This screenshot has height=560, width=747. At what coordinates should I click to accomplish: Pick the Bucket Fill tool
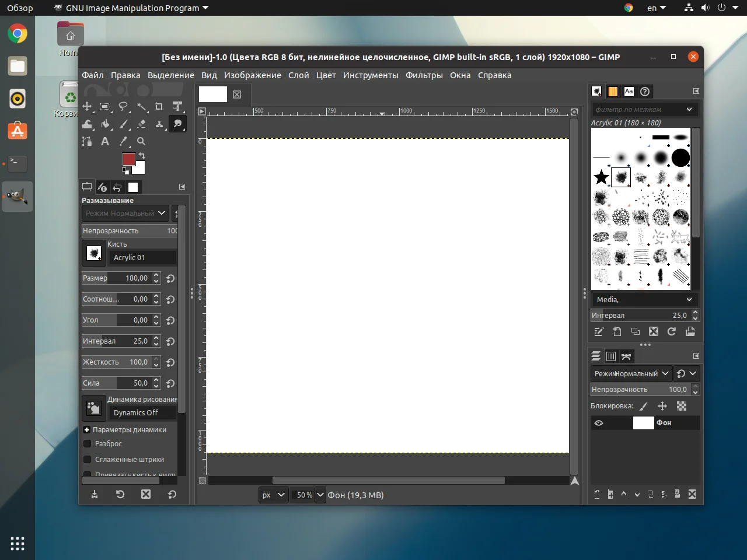click(x=105, y=124)
